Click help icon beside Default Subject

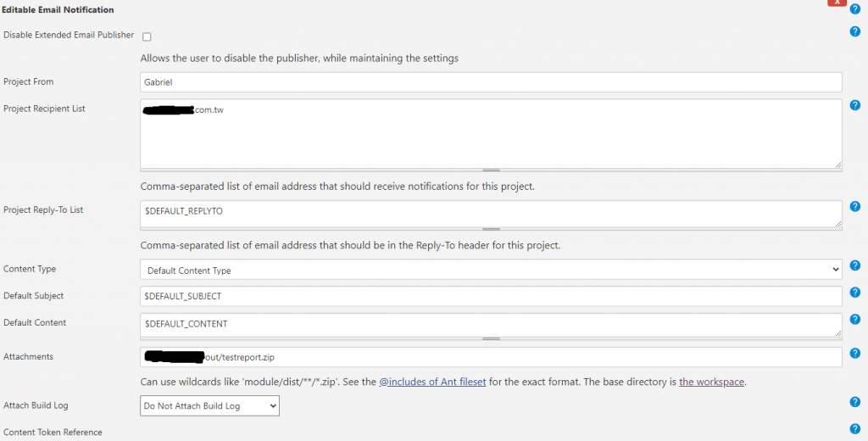[854, 293]
